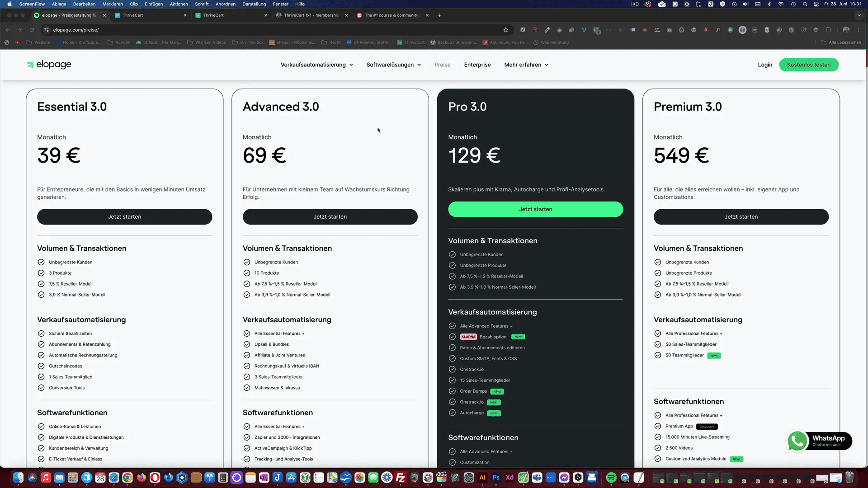This screenshot has width=868, height=488.
Task: Click the Chrome profile avatar
Action: click(x=846, y=30)
